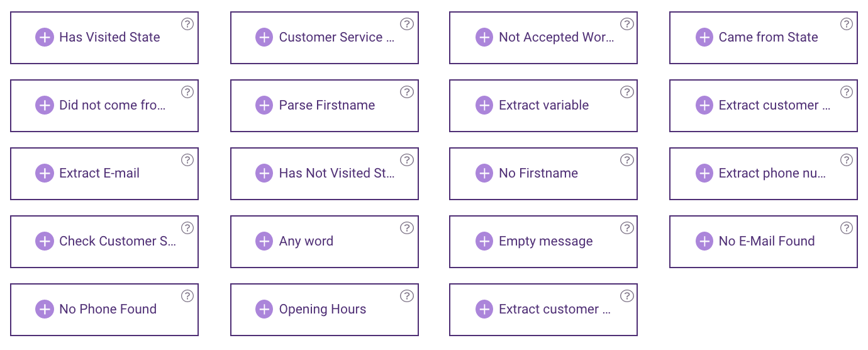Select the Check Customer S... card
Image resolution: width=868 pixels, height=350 pixels.
[104, 242]
